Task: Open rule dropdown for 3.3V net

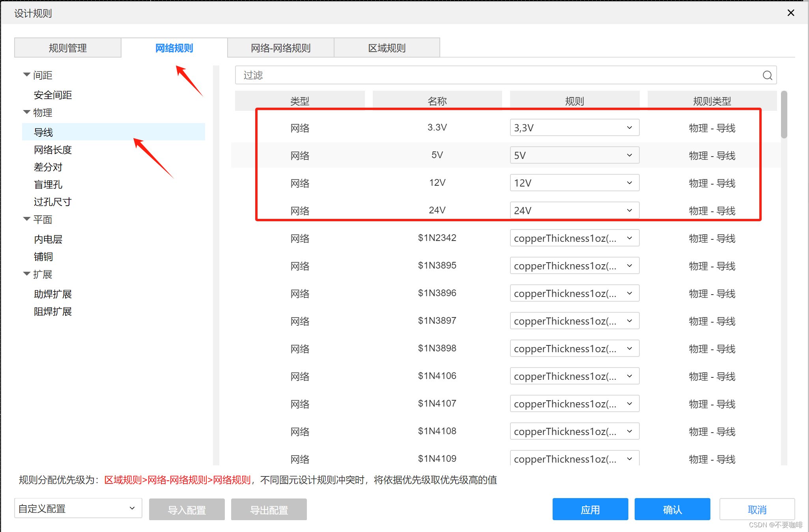Action: pos(574,128)
